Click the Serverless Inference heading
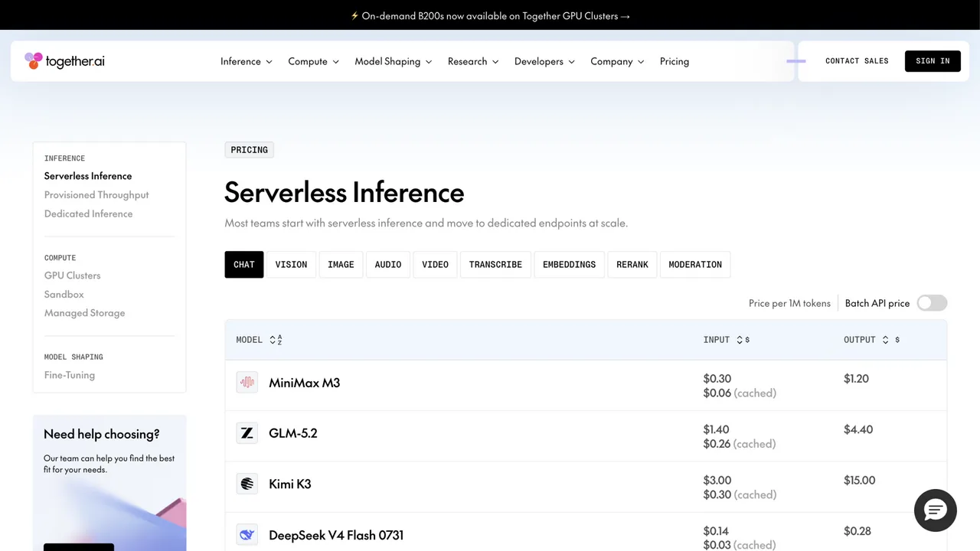The image size is (980, 551). 345,192
